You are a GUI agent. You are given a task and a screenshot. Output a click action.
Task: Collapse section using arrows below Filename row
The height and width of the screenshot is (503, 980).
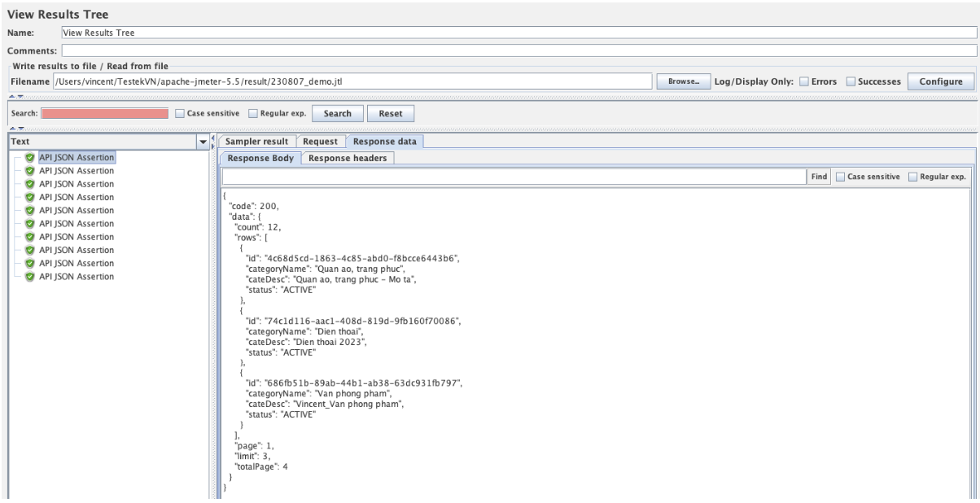coord(12,96)
